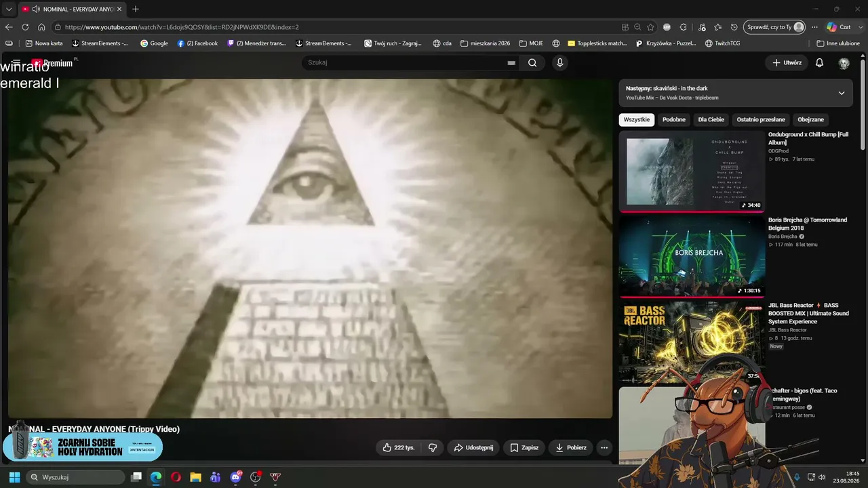Open more actions menu beside Pobierz

tap(604, 447)
